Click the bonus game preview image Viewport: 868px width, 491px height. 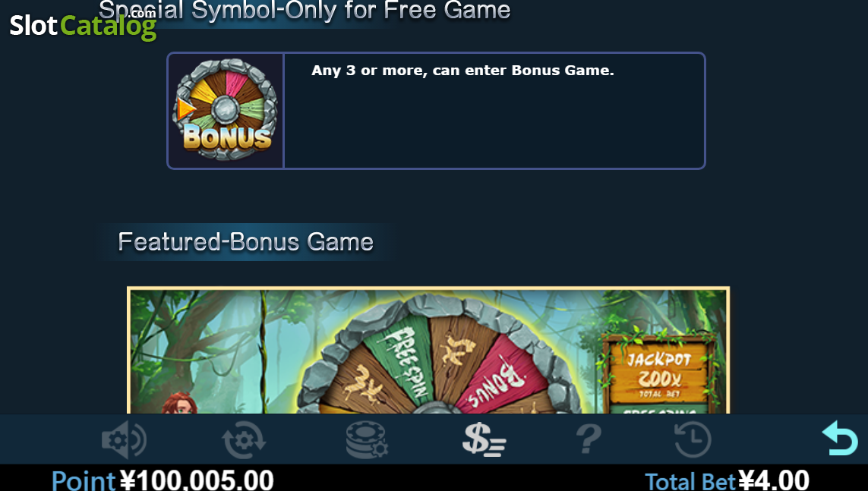(x=428, y=350)
